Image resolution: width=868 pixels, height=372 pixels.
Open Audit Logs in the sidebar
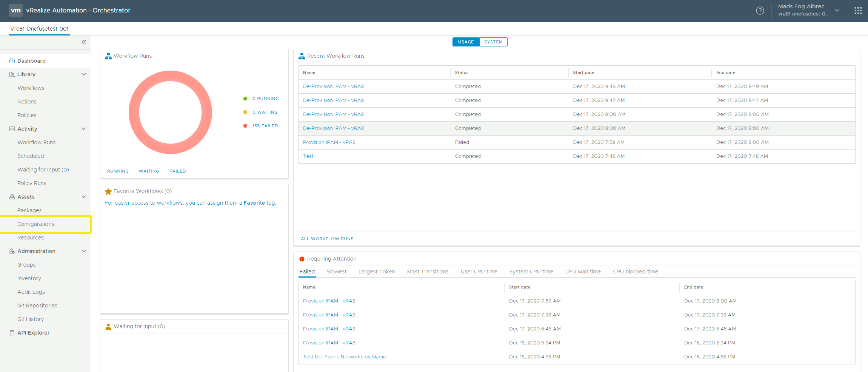[x=31, y=292]
